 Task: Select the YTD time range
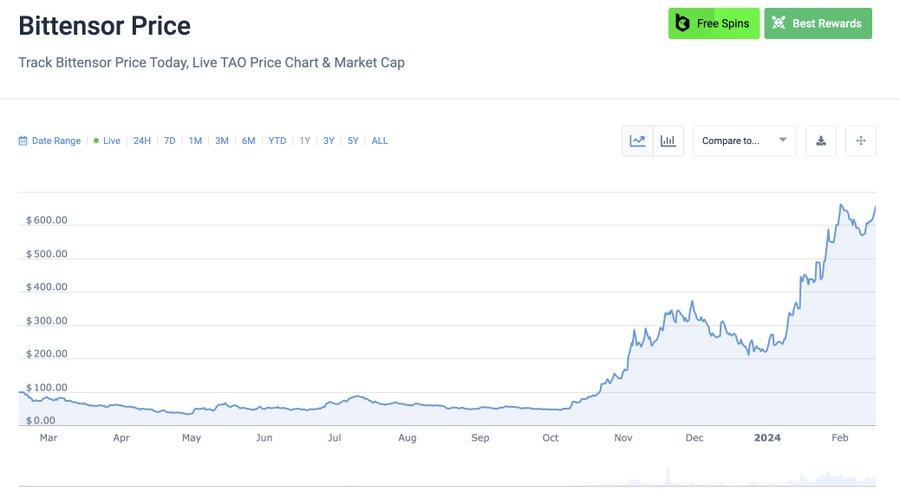point(277,141)
